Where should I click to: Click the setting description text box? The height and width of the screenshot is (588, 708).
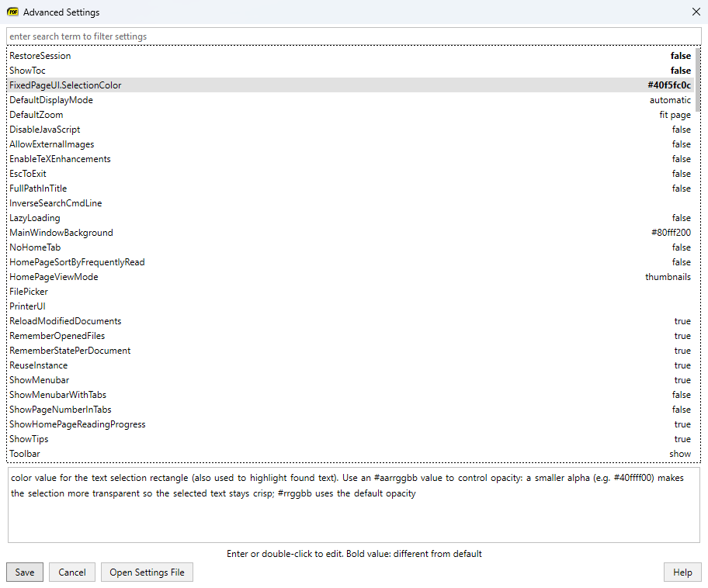tap(353, 505)
